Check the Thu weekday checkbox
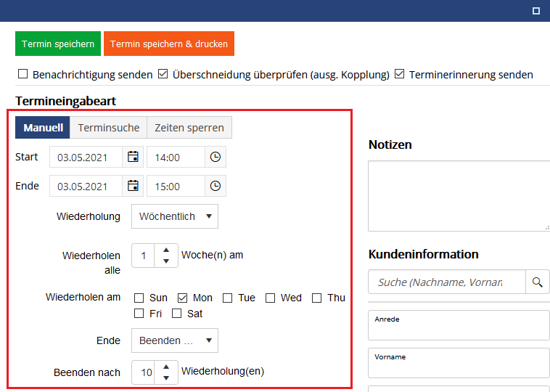 (x=317, y=298)
